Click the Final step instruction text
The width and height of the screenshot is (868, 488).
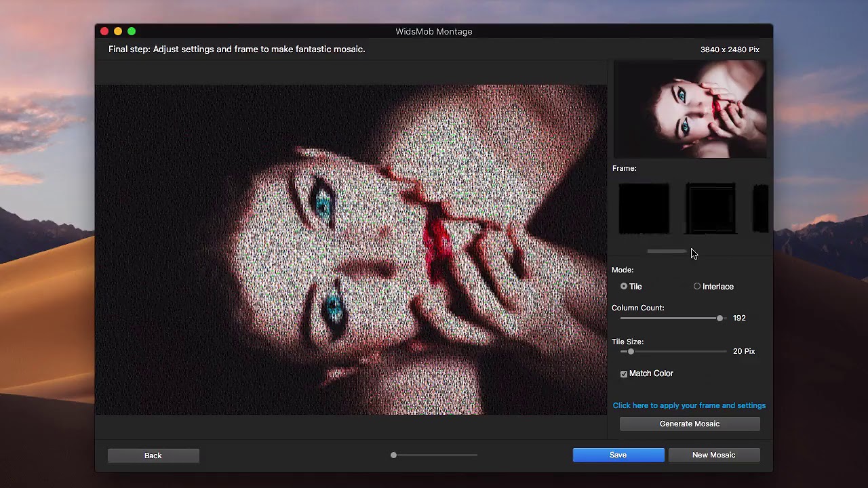237,49
